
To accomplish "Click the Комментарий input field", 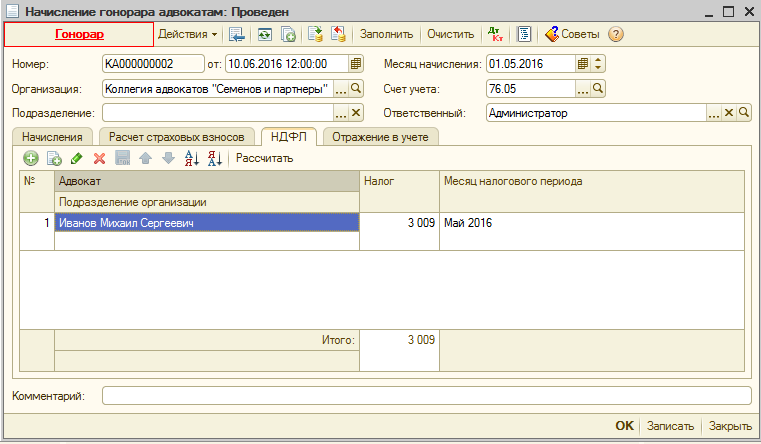I will point(426,396).
